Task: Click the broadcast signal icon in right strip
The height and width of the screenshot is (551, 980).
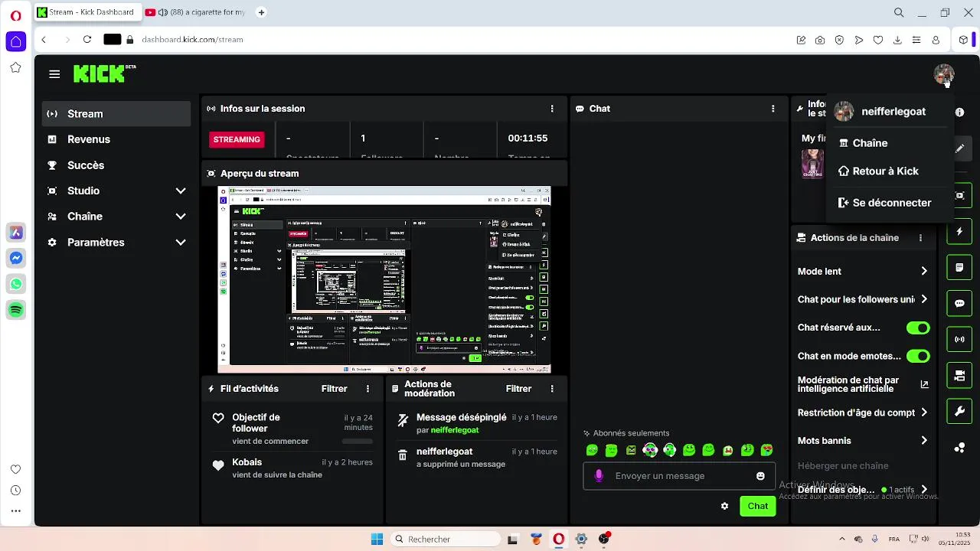Action: tap(960, 339)
